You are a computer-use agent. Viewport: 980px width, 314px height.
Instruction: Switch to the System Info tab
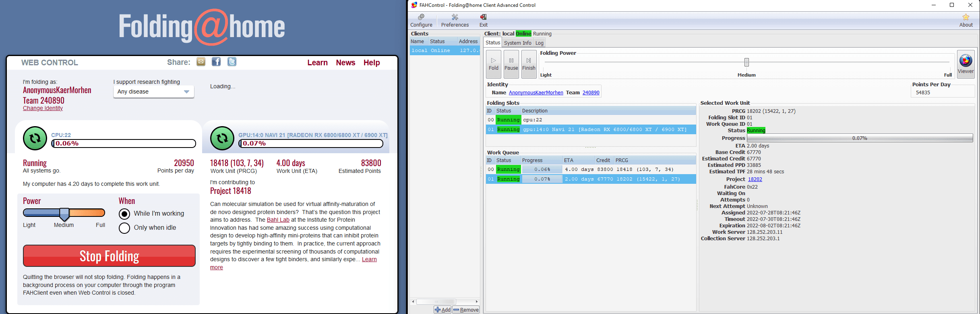pos(517,43)
